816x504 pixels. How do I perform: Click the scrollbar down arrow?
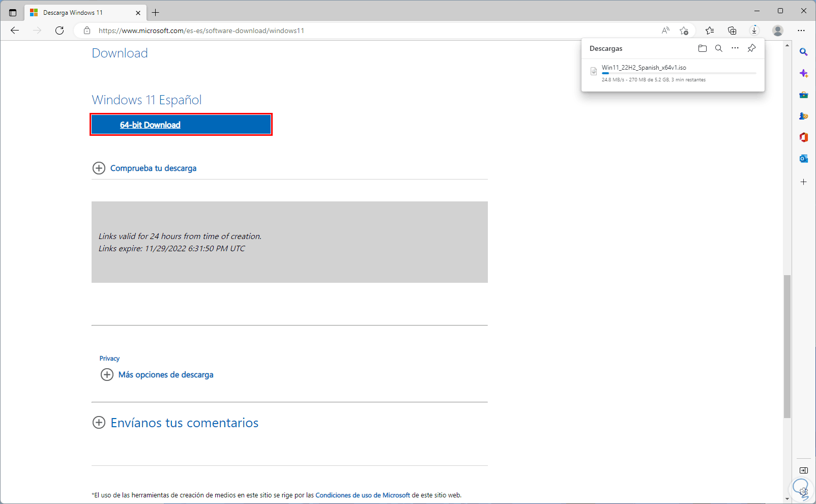(x=788, y=498)
